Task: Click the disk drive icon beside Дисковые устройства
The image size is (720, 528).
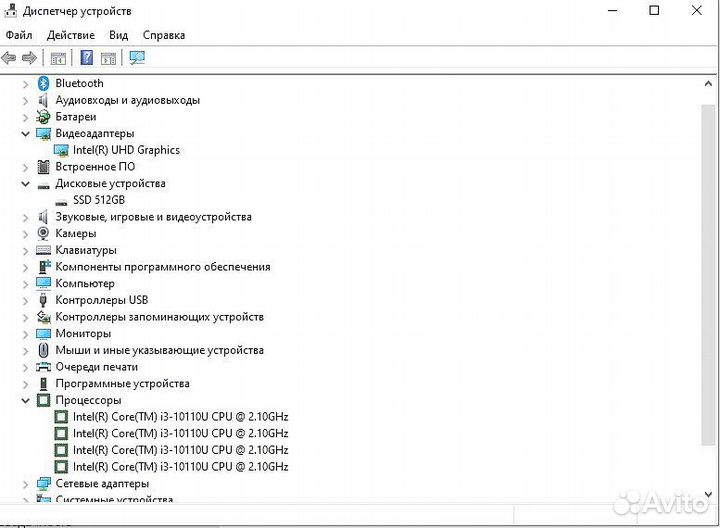Action: click(x=44, y=186)
